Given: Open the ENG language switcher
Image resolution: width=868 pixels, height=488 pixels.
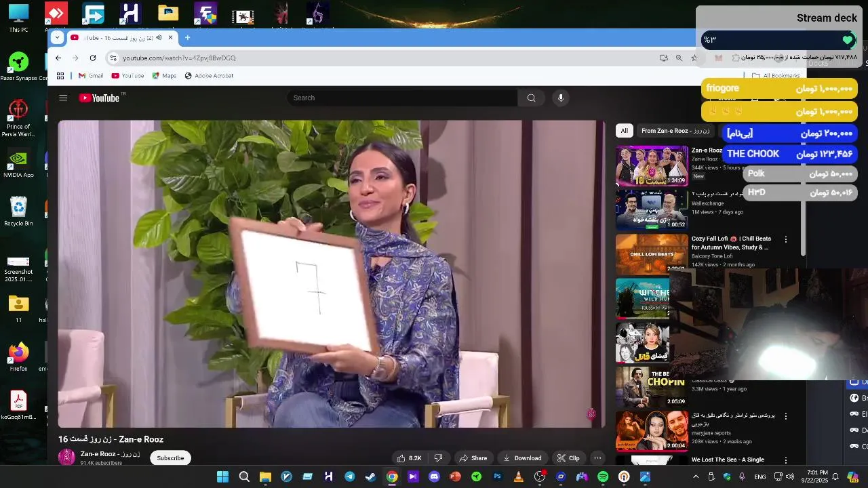Looking at the screenshot, I should tap(760, 477).
